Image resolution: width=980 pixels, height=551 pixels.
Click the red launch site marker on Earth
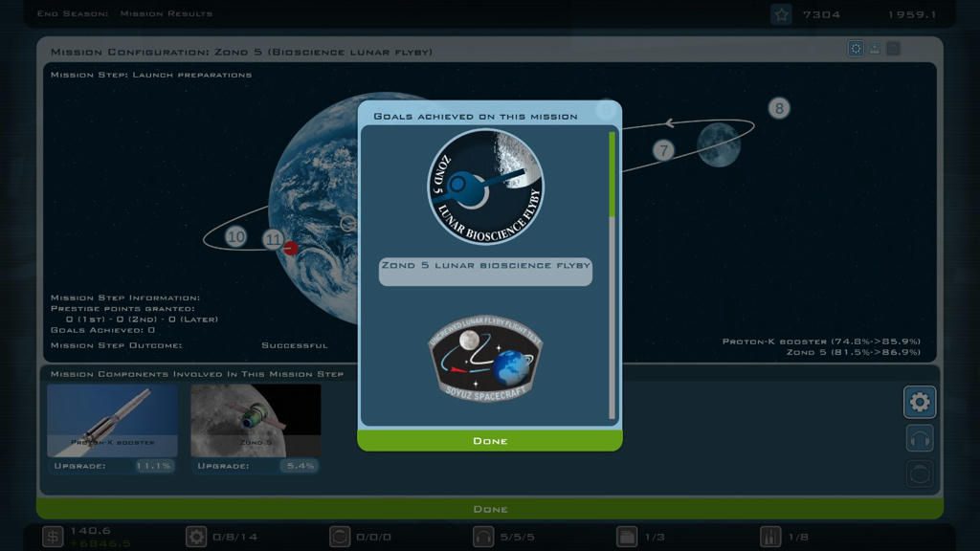[x=291, y=248]
